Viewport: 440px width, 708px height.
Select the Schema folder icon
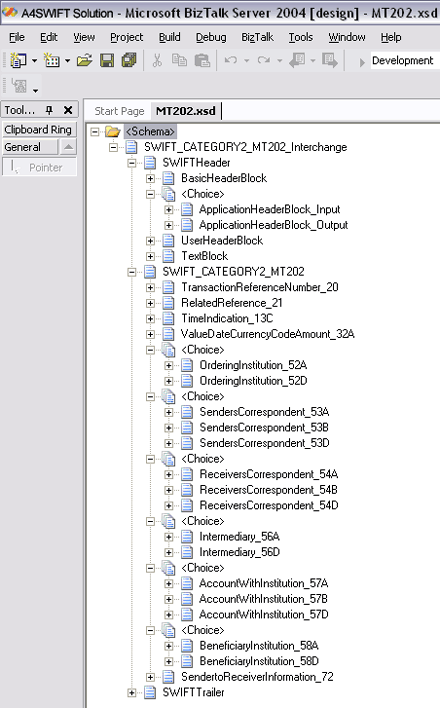tap(113, 131)
